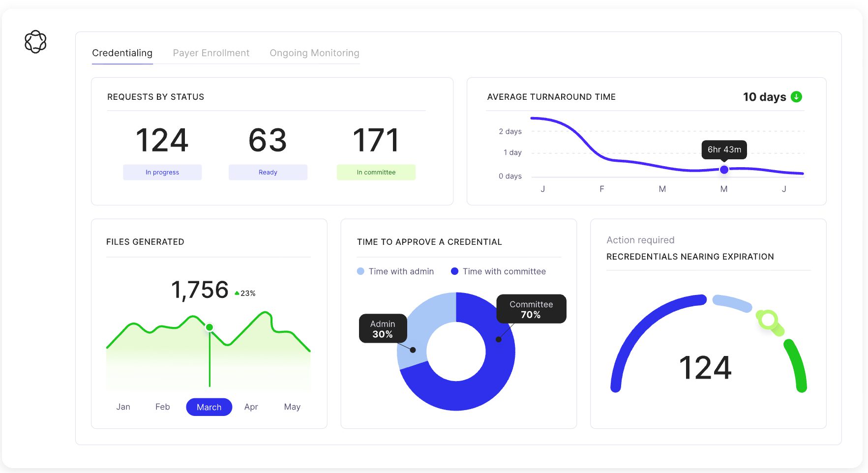The image size is (868, 473).
Task: Open the Ongoing Monitoring tab
Action: point(314,53)
